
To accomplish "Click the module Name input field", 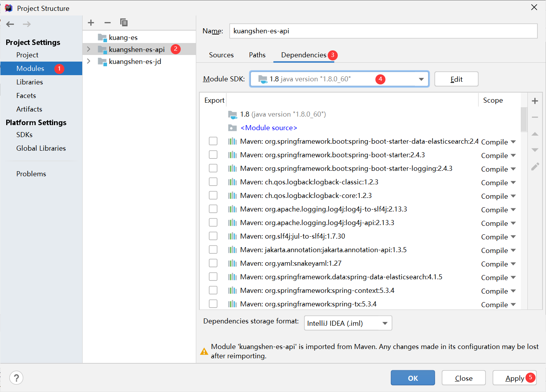I will (383, 31).
